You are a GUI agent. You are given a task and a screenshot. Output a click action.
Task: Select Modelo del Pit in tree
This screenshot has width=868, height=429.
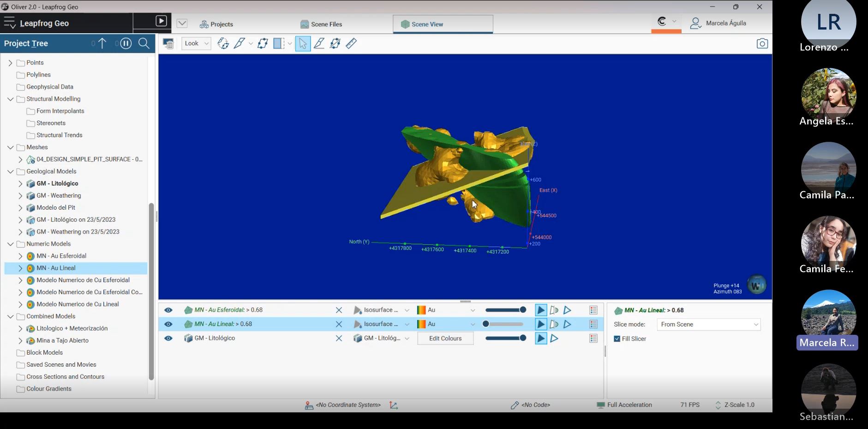(x=56, y=208)
